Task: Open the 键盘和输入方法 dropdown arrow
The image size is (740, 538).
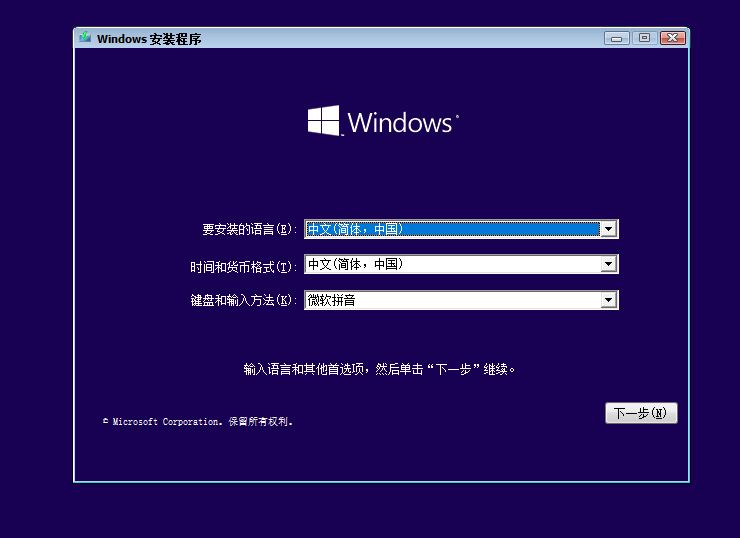Action: 608,300
